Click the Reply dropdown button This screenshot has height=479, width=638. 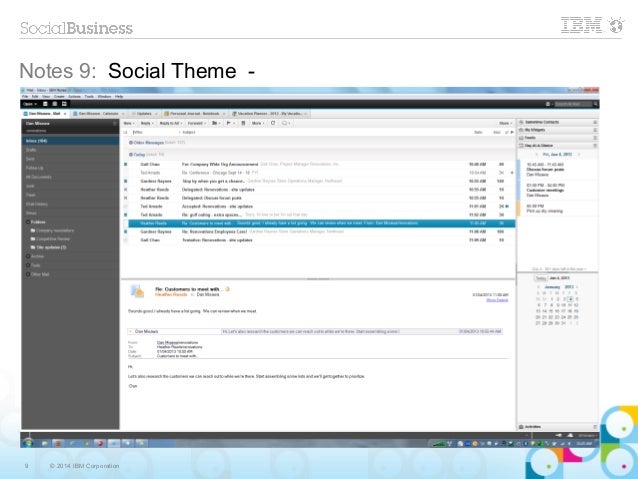[x=147, y=123]
